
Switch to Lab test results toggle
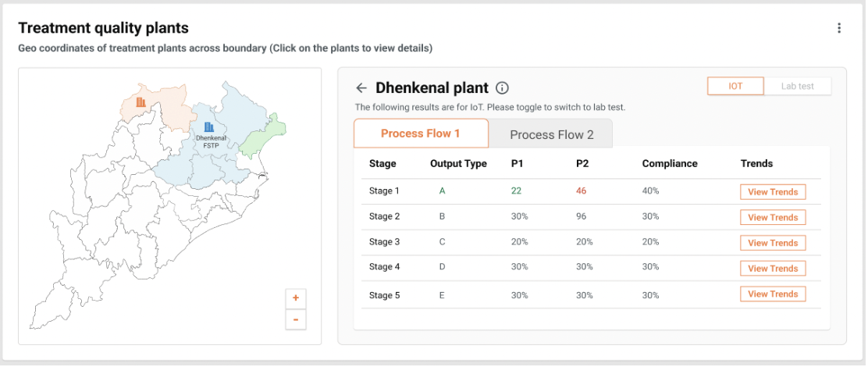797,87
